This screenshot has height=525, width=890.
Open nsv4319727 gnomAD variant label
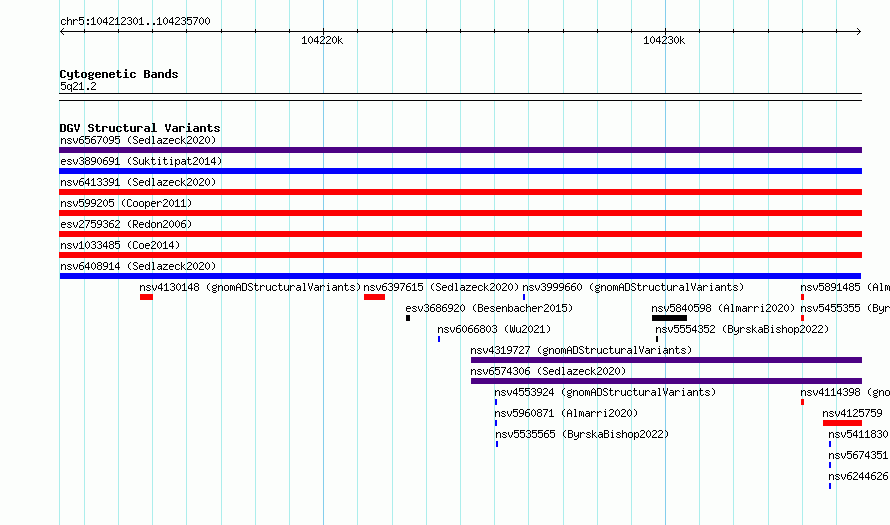581,350
